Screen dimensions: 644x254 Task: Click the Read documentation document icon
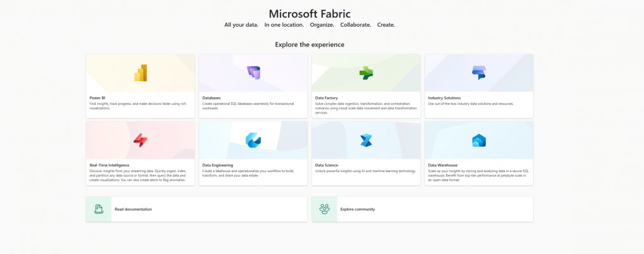click(x=98, y=209)
